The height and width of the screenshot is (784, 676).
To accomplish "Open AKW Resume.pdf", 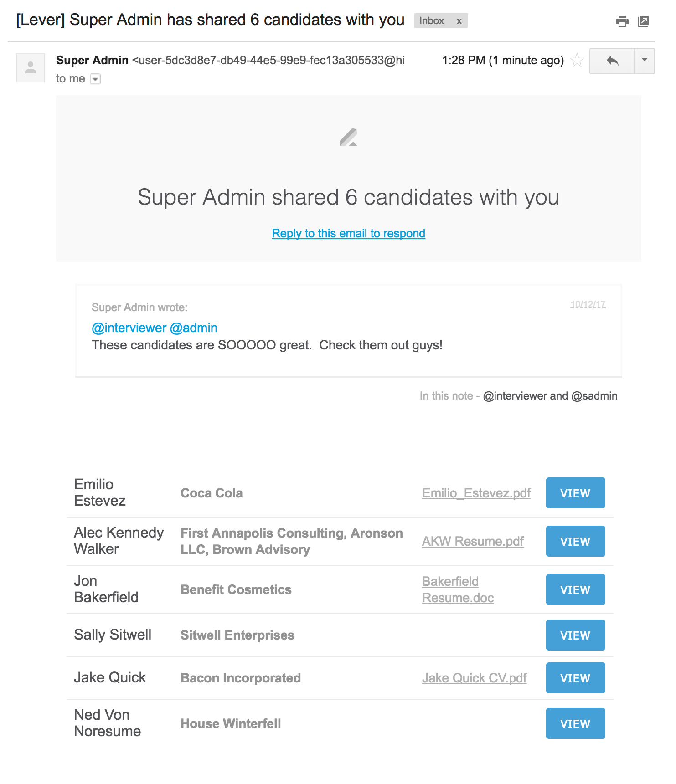I will pyautogui.click(x=473, y=541).
